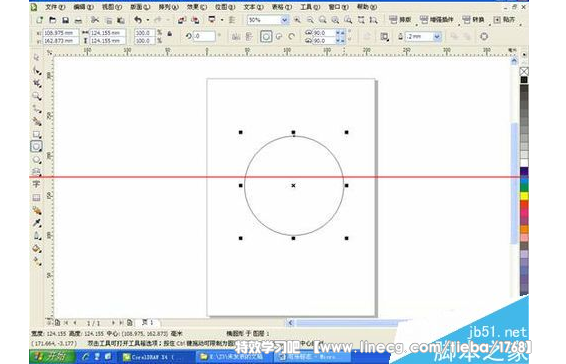
Task: Select the Basic shapes tool
Action: click(36, 171)
